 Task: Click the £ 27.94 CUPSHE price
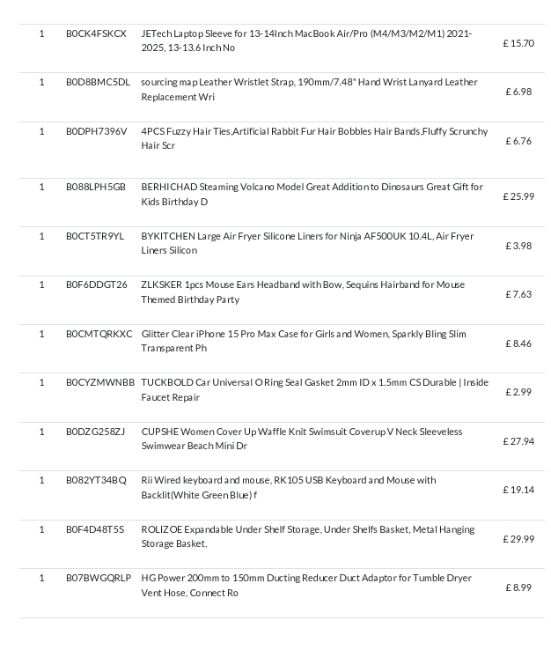(x=518, y=441)
